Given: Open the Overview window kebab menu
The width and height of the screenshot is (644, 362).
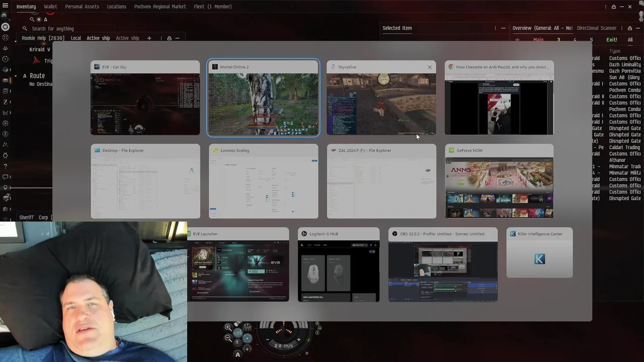Looking at the screenshot, I should (x=622, y=28).
